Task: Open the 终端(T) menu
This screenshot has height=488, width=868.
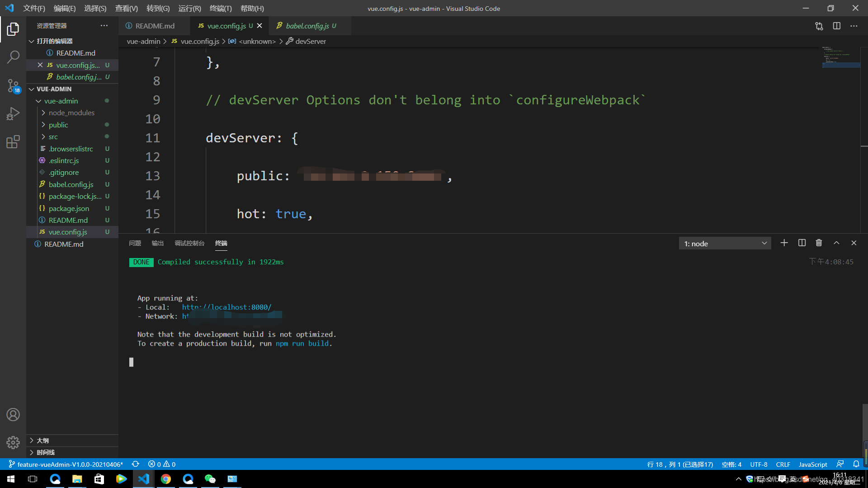Action: click(x=220, y=8)
